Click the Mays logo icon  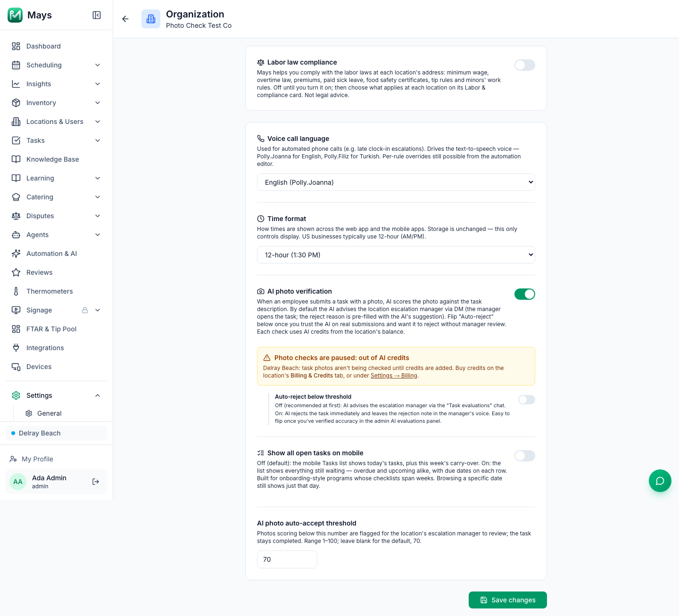15,15
